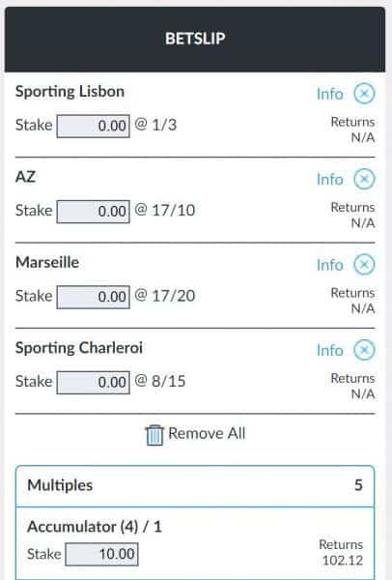
Task: Click the Remove All text
Action: coord(207,433)
